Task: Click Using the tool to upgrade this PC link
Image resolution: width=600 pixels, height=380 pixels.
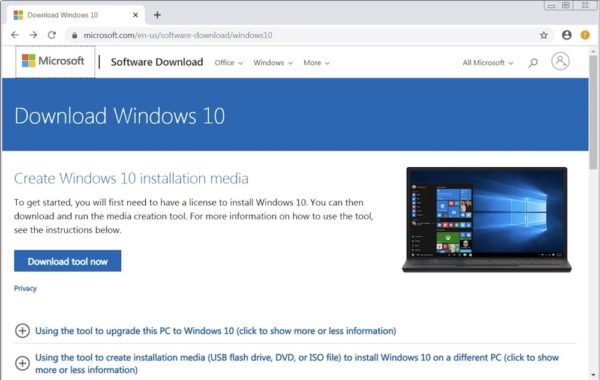Action: 215,331
